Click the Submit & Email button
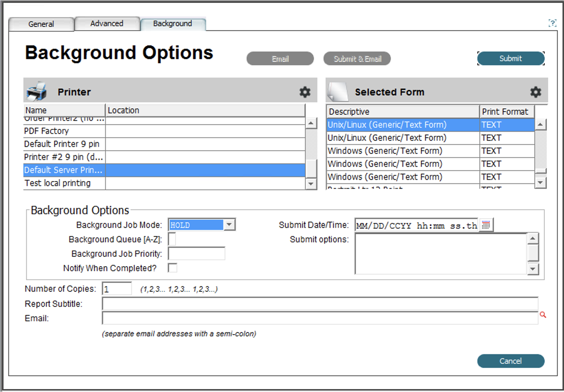The height and width of the screenshot is (392, 564). tap(357, 59)
